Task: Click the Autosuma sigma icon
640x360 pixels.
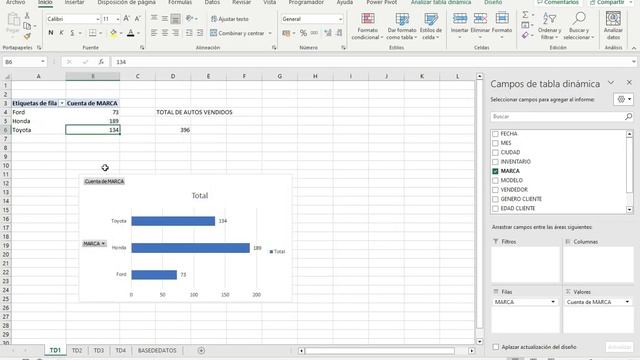Action: pos(525,15)
